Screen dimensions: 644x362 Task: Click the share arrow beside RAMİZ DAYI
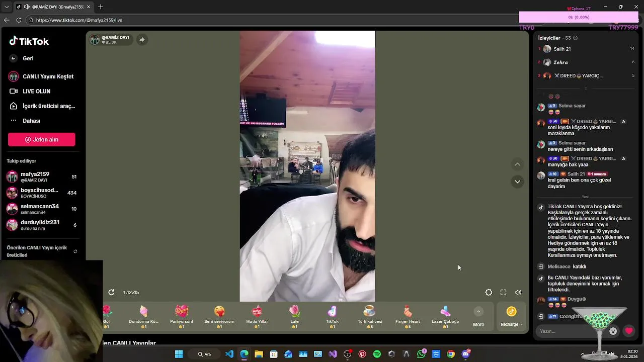click(x=142, y=40)
